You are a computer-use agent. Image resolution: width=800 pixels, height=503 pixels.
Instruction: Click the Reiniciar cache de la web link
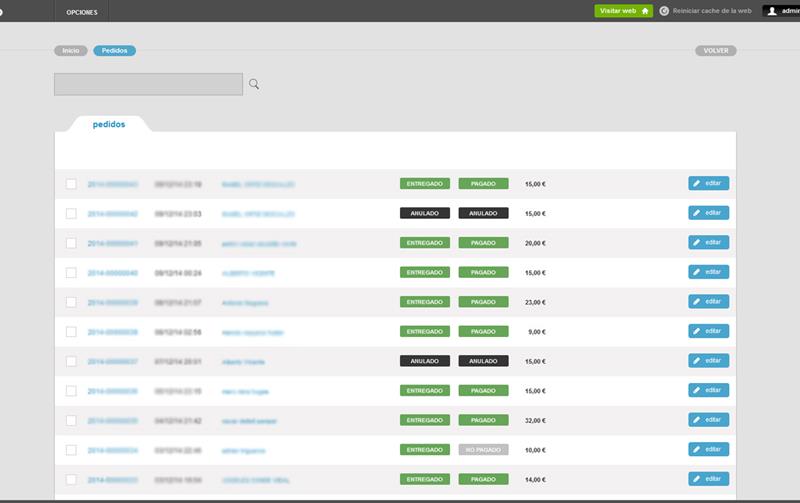tap(712, 11)
